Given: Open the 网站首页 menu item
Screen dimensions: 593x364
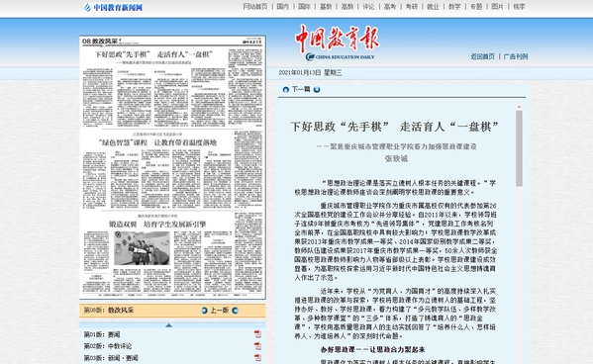Looking at the screenshot, I should point(254,6).
